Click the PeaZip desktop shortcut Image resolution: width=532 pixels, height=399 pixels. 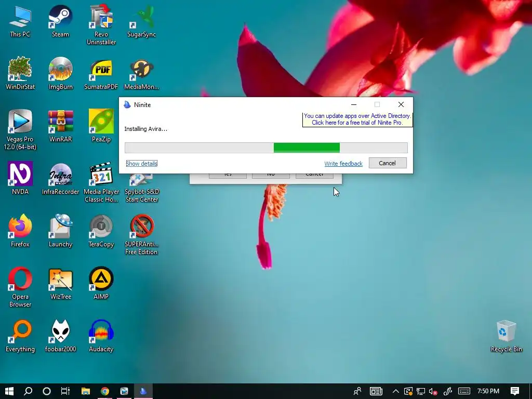[101, 126]
